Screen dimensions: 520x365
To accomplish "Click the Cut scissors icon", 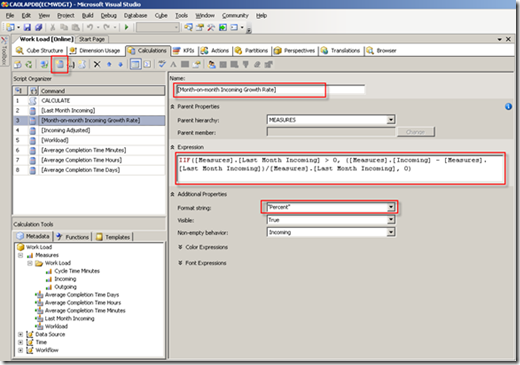I will (53, 27).
